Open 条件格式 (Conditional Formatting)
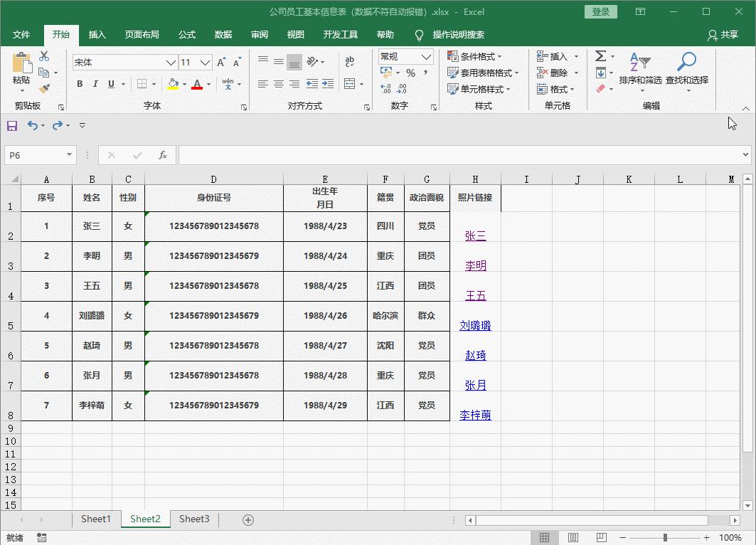Viewport: 756px width, 545px height. [473, 55]
